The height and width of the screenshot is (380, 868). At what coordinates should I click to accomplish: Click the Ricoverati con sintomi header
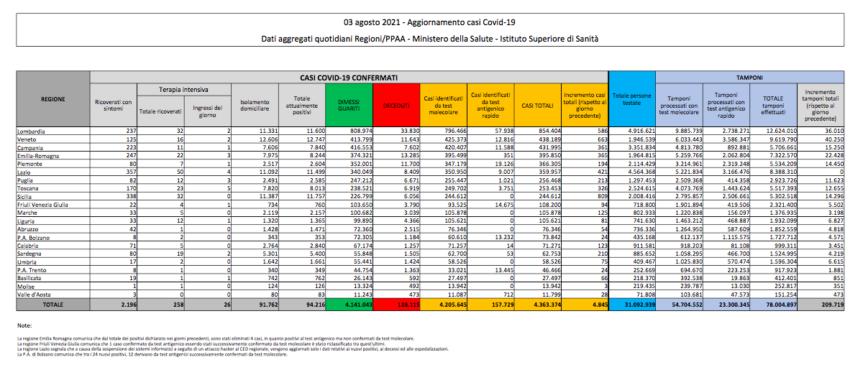pos(113,104)
